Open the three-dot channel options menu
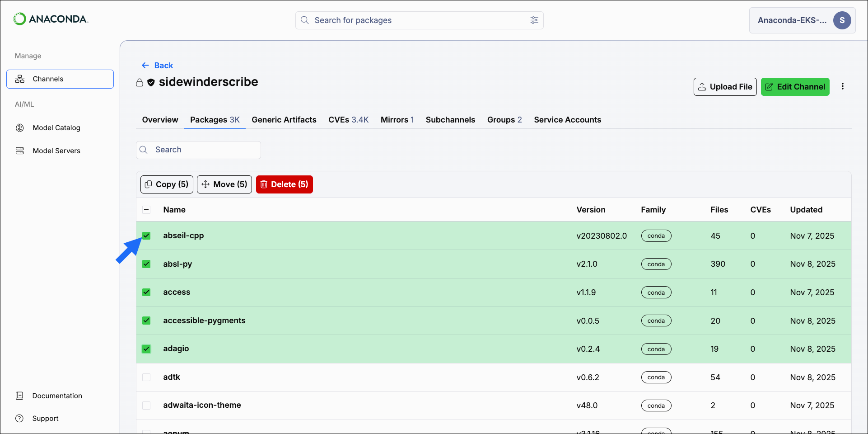 (843, 86)
